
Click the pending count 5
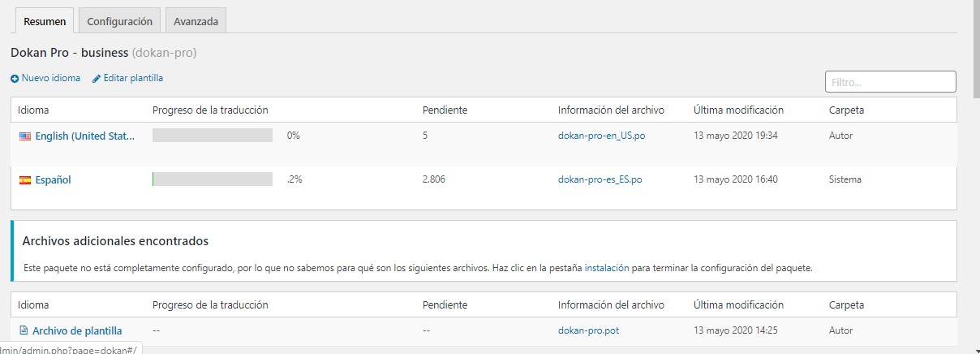(x=425, y=136)
